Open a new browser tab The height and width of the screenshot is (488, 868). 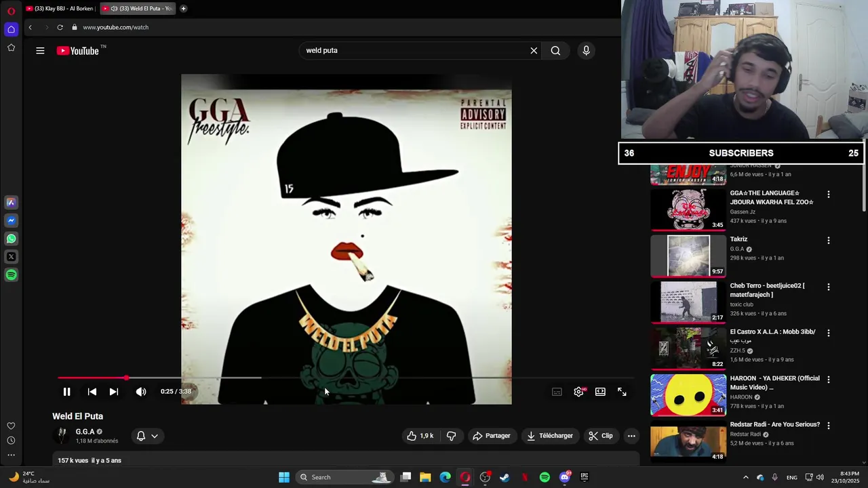(183, 8)
